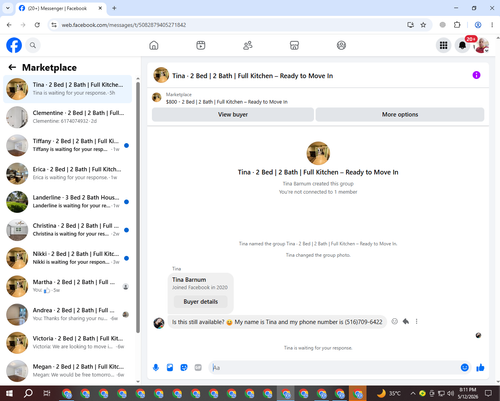The image size is (500, 401).
Task: Open the Andrea conversation
Action: (68, 314)
